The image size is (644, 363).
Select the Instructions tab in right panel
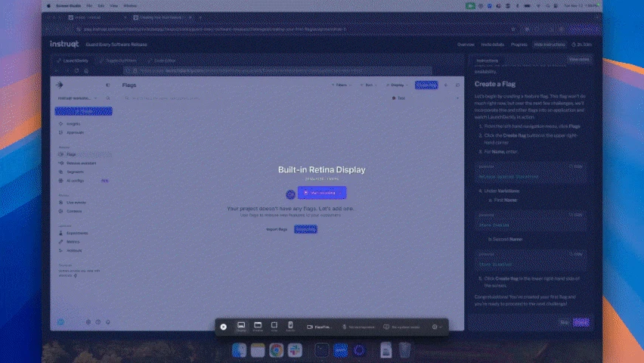click(x=487, y=60)
